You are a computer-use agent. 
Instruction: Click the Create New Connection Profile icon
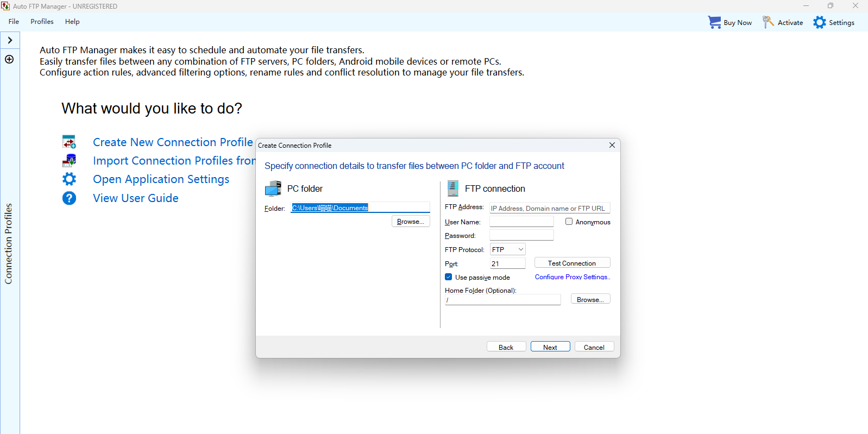[69, 142]
